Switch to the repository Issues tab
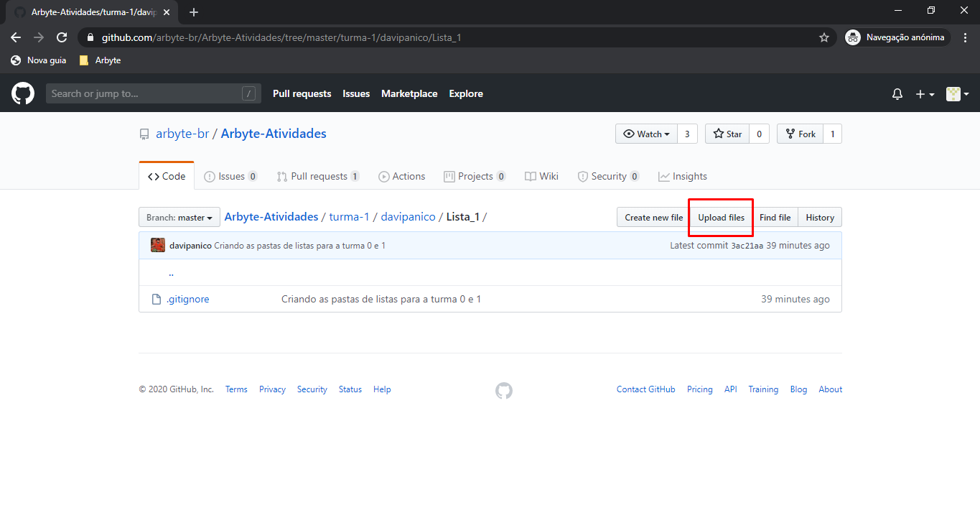The height and width of the screenshot is (523, 980). click(x=231, y=176)
